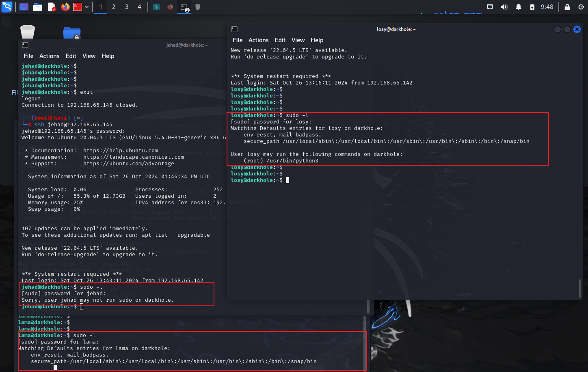Click 'Last login: Sat Oct 26 13:16:11' line

tap(322, 82)
